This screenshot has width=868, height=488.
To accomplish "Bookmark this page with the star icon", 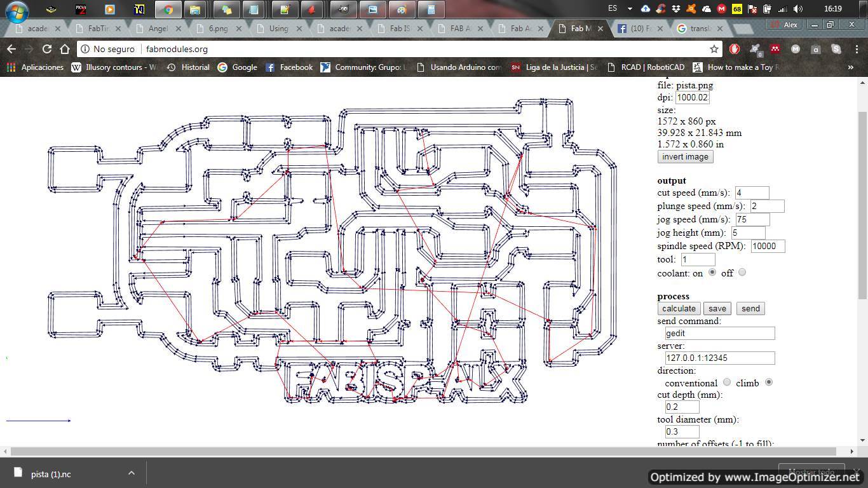I will click(714, 49).
